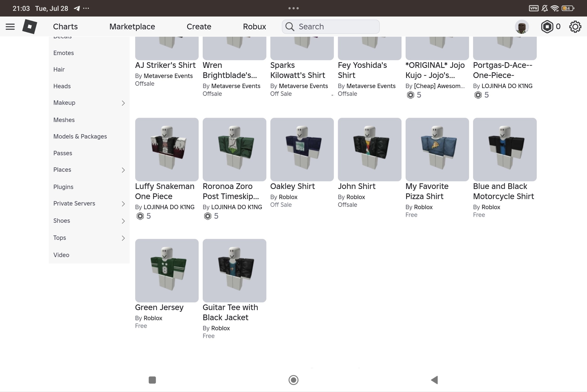Viewport: 587px width, 392px height.
Task: Select the Heads category
Action: pos(62,86)
